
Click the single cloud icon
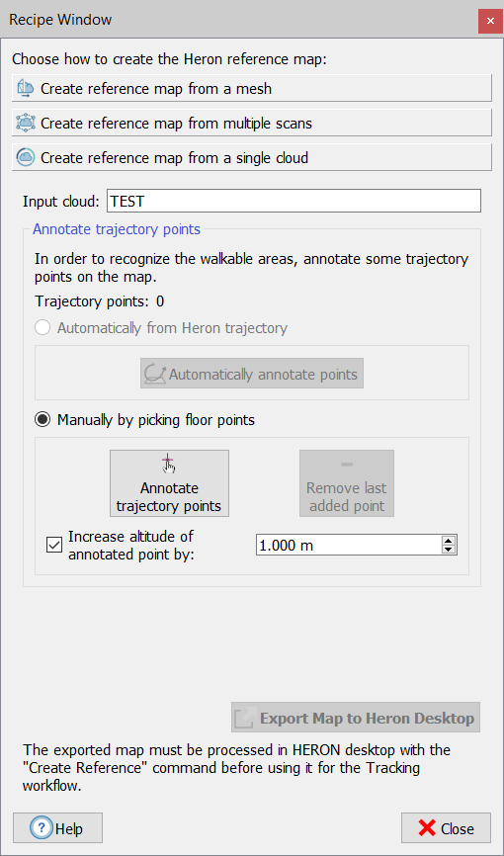pyautogui.click(x=26, y=157)
